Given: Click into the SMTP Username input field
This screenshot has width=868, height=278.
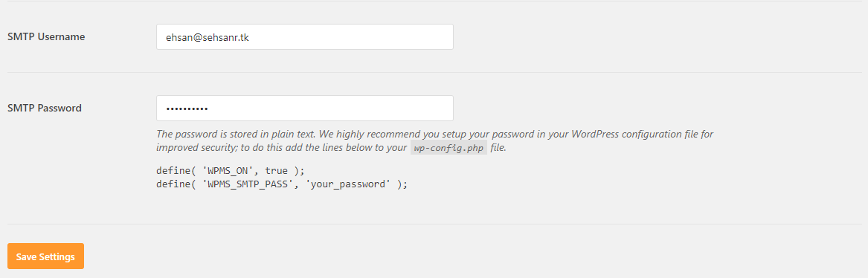Looking at the screenshot, I should (x=304, y=36).
